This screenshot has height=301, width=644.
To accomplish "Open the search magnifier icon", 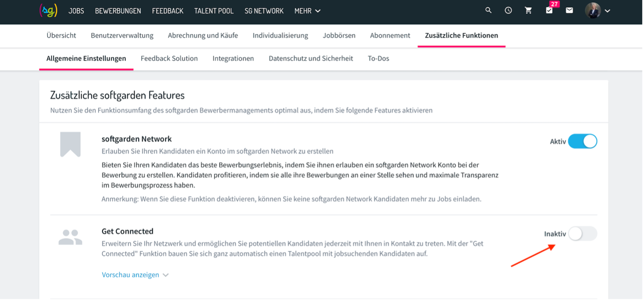I will 488,10.
